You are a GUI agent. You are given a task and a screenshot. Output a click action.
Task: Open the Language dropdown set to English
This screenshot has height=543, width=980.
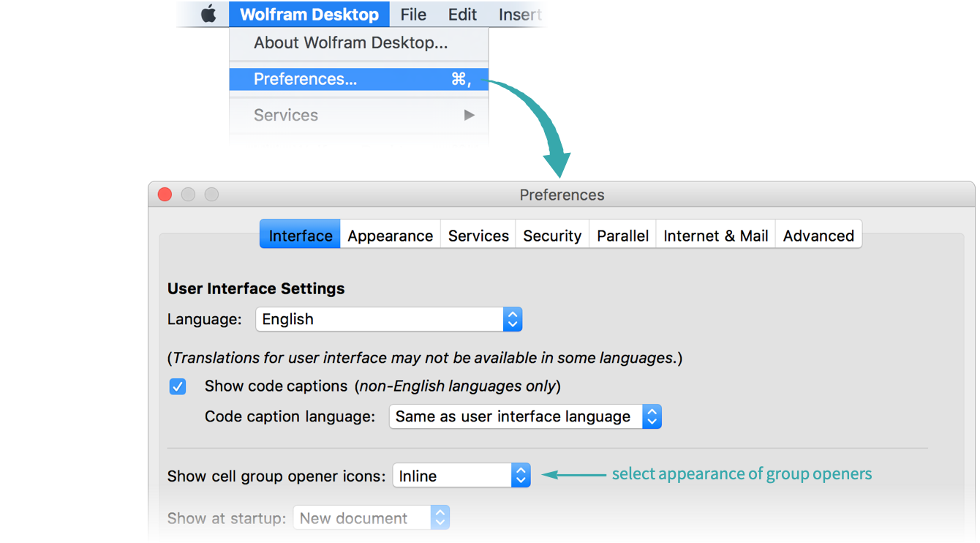388,319
